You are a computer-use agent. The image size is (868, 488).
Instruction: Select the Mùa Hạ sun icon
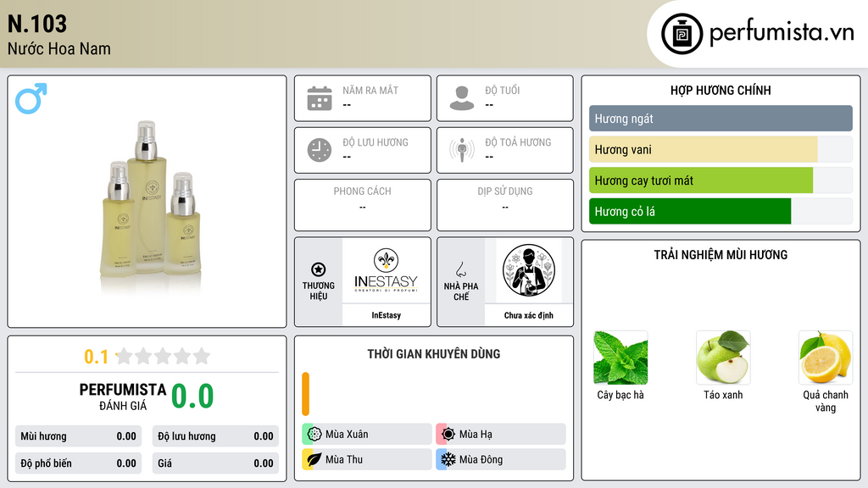(x=448, y=435)
